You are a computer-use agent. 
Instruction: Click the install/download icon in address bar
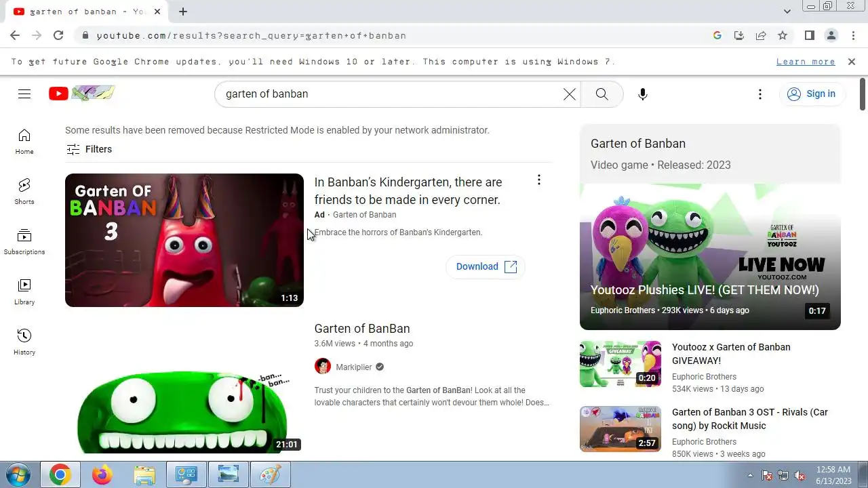click(739, 35)
